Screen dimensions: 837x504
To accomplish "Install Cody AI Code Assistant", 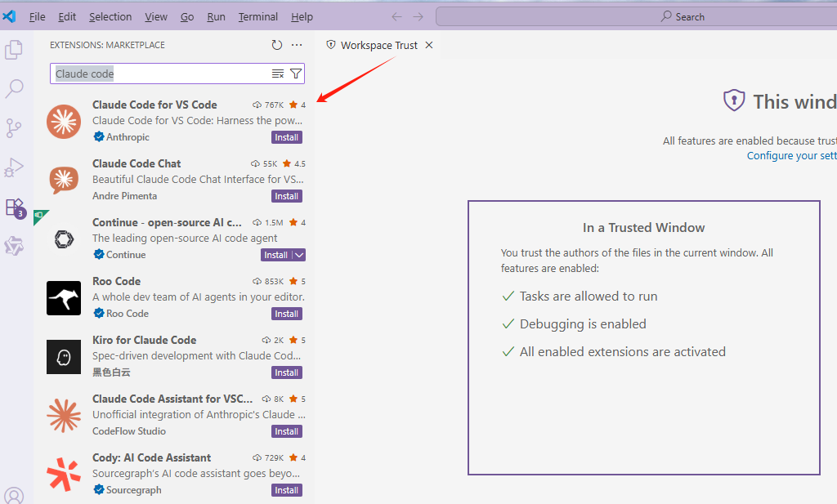I will pos(287,490).
